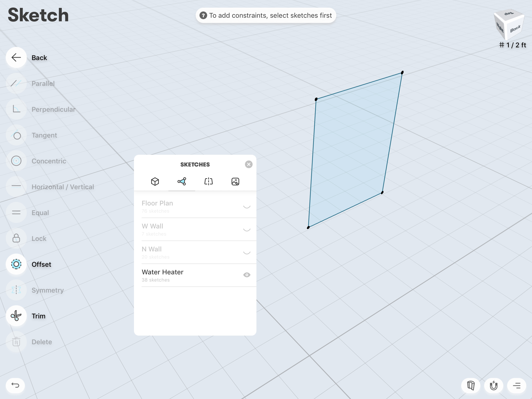Switch to the 3D objects cube tab
The image size is (532, 399).
tap(155, 182)
